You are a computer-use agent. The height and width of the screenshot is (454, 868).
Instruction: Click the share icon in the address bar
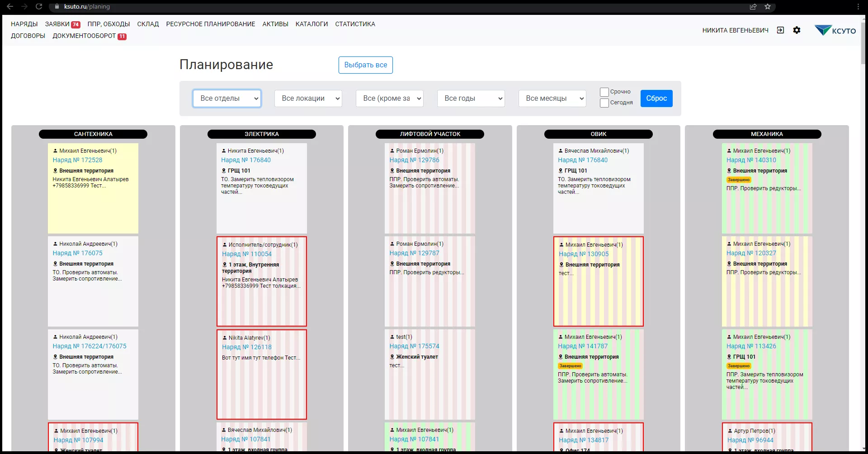[x=753, y=7]
